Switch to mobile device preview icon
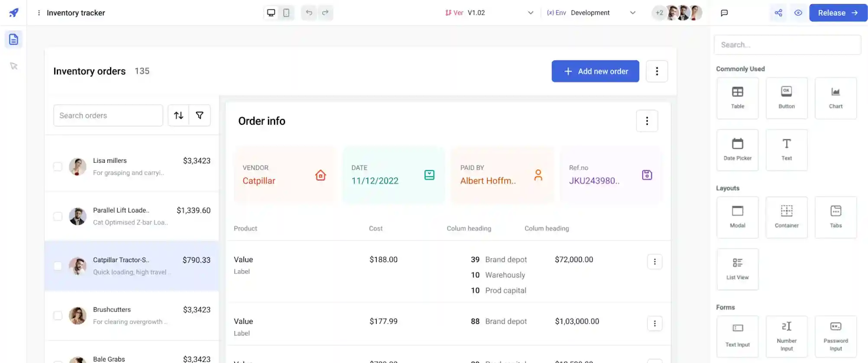 (286, 12)
